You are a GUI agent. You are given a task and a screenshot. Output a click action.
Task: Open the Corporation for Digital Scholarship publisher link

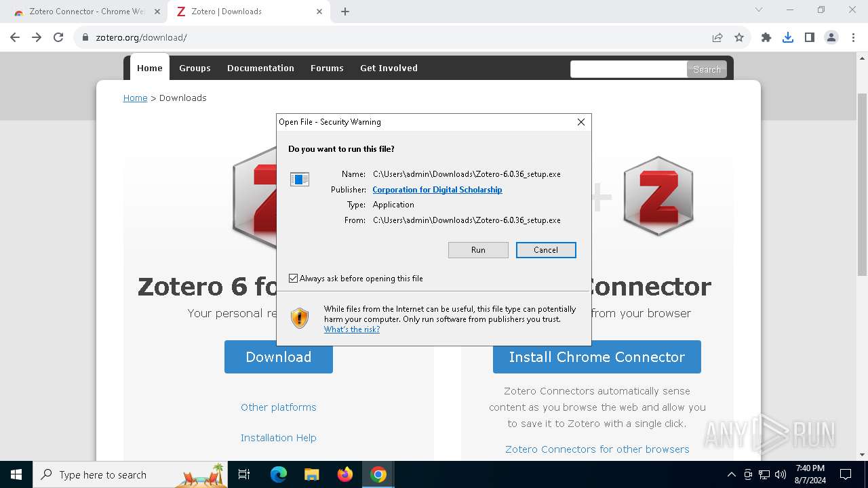tap(437, 190)
